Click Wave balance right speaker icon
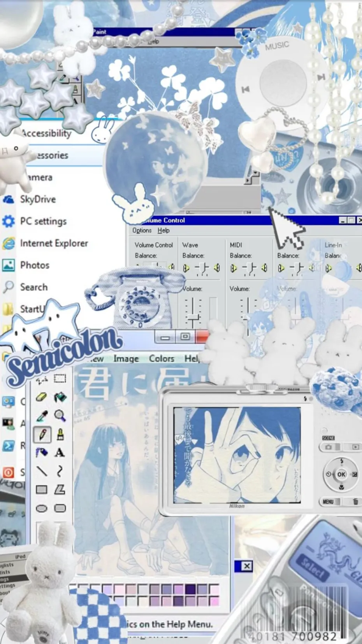The image size is (362, 644). [x=217, y=268]
